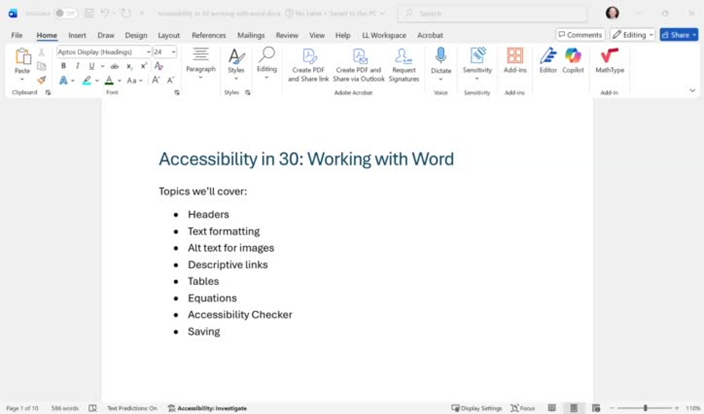Click Create PDF and Share link
Viewport: 704px width, 414px height.
308,65
